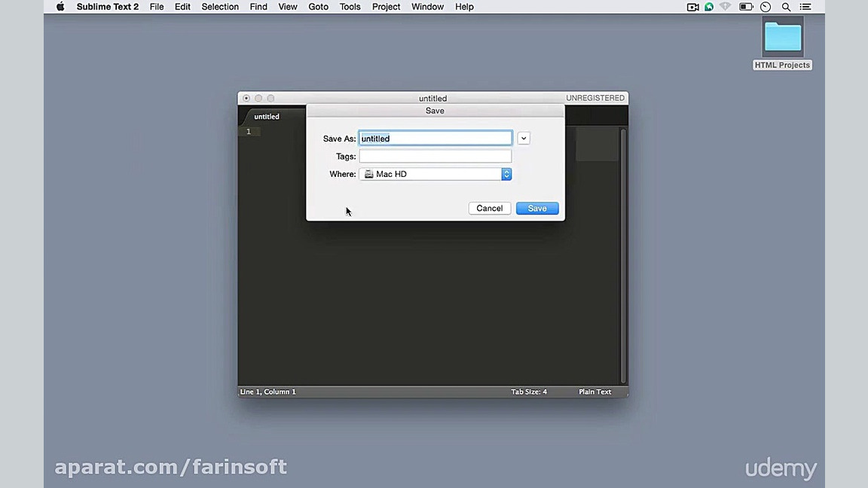This screenshot has height=488, width=868.
Task: Open the View menu
Action: click(287, 7)
